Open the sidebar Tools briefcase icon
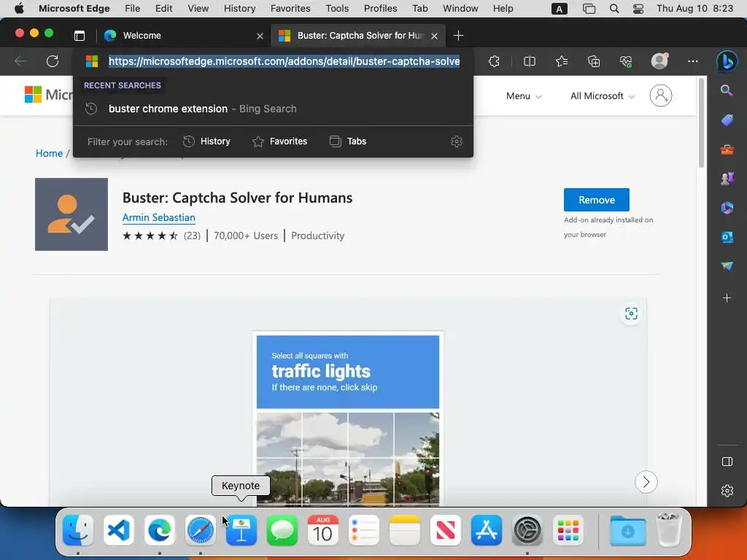Image resolution: width=747 pixels, height=560 pixels. [727, 149]
